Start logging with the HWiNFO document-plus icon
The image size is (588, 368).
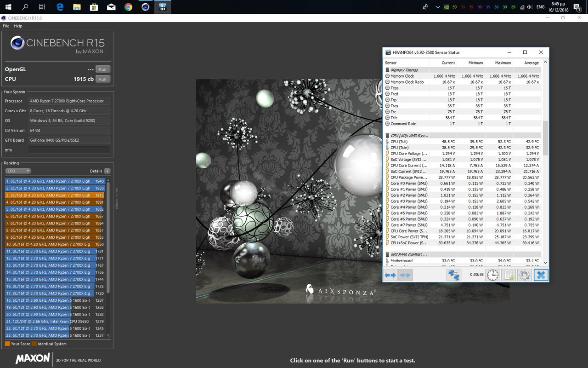coord(509,275)
